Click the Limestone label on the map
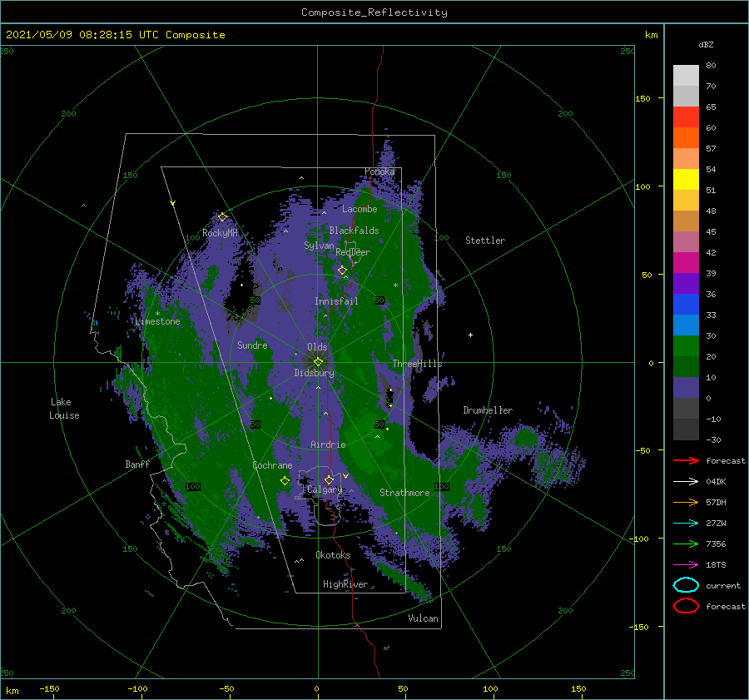This screenshot has width=749, height=700. click(157, 321)
